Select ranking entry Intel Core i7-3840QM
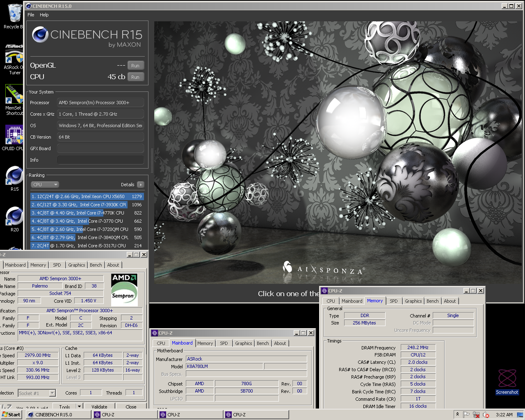Image resolution: width=525 pixels, height=420 pixels. point(87,237)
